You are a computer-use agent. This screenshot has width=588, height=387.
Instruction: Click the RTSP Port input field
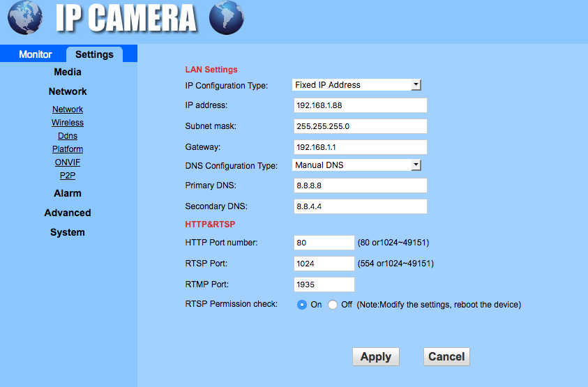(x=324, y=264)
